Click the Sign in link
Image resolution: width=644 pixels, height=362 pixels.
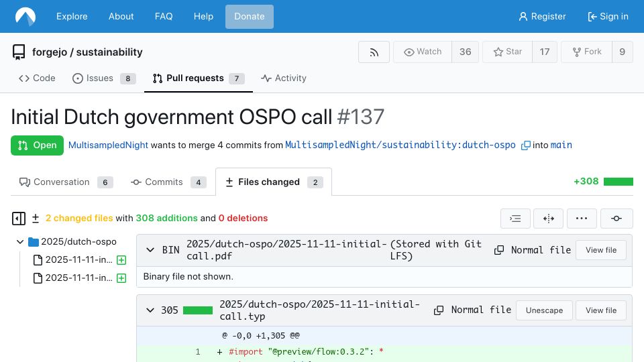coord(608,16)
